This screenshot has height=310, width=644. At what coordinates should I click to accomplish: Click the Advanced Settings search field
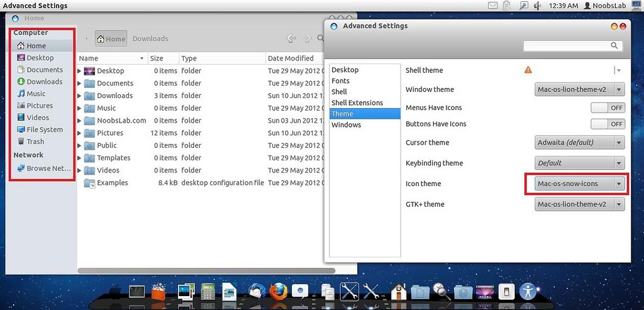tap(573, 45)
